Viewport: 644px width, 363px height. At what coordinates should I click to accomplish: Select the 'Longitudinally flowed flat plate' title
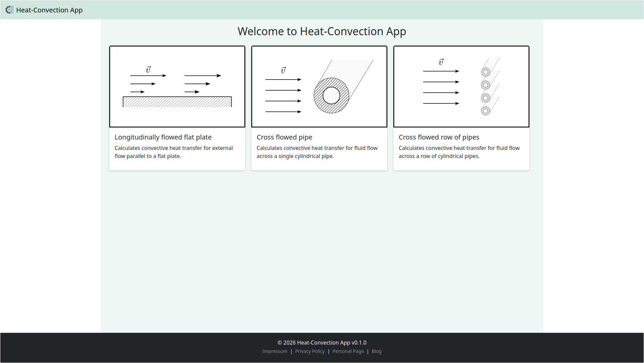[x=163, y=137]
